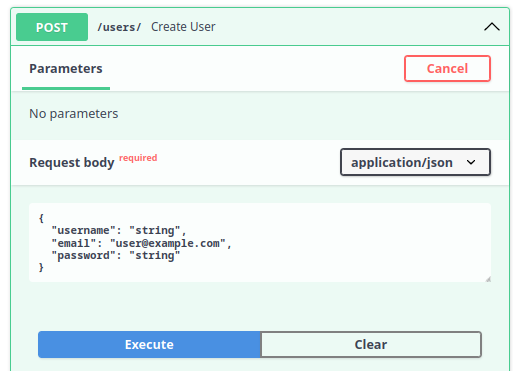Click the 'No parameters' text
The width and height of the screenshot is (516, 371).
pos(74,114)
